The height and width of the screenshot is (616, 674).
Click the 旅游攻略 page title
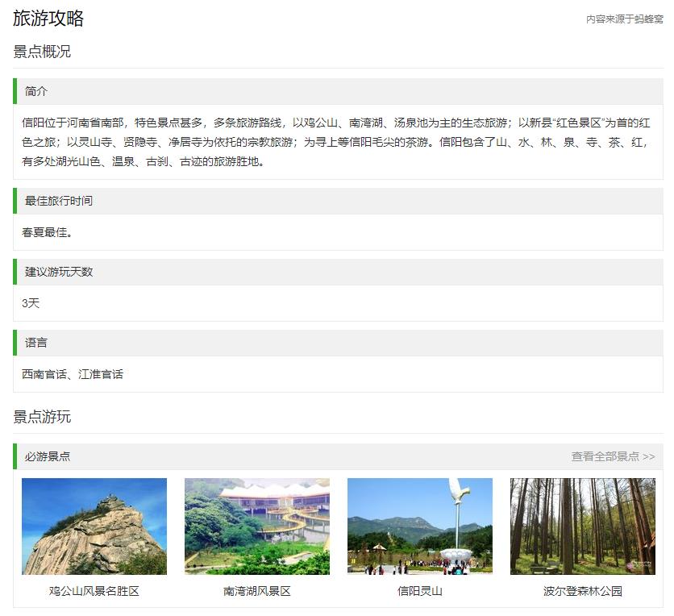click(48, 18)
